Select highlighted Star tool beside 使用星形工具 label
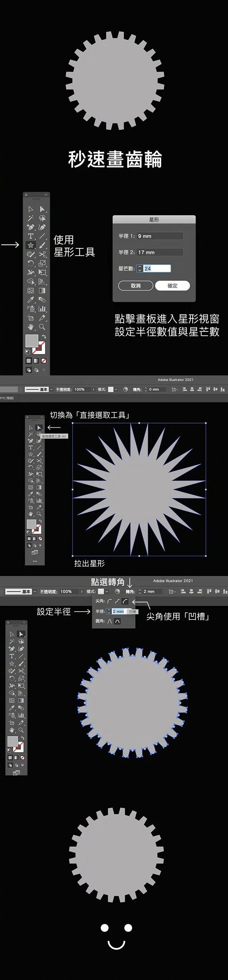 (x=31, y=245)
